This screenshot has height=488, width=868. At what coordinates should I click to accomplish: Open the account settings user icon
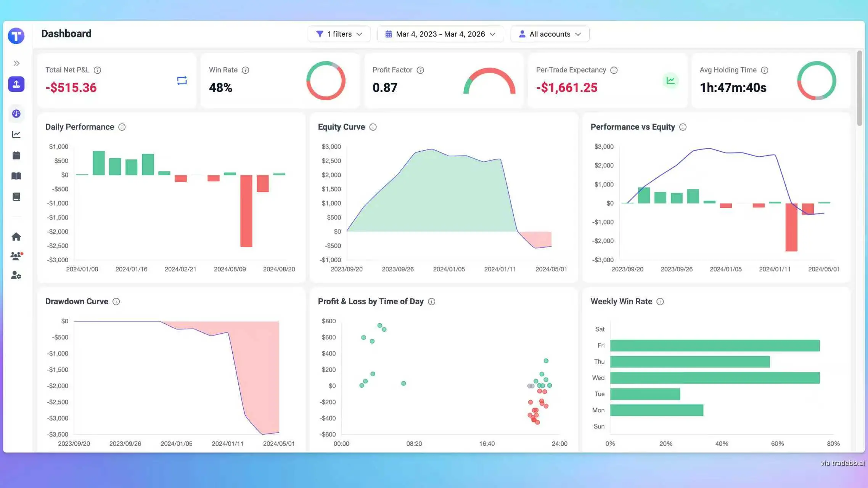point(16,276)
